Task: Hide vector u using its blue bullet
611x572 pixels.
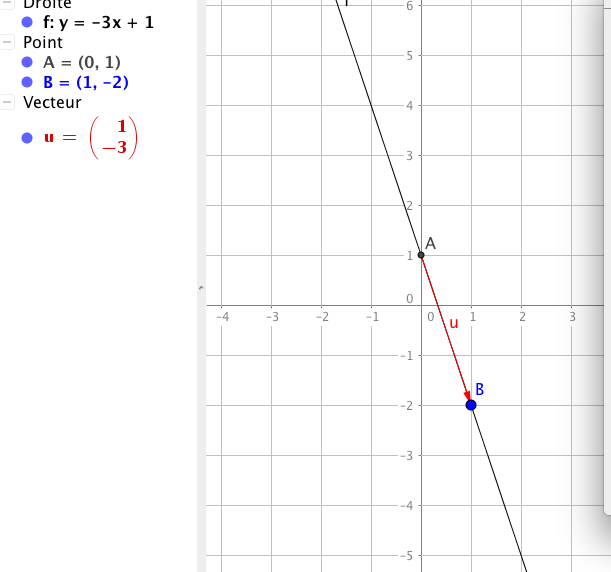Action: point(27,138)
